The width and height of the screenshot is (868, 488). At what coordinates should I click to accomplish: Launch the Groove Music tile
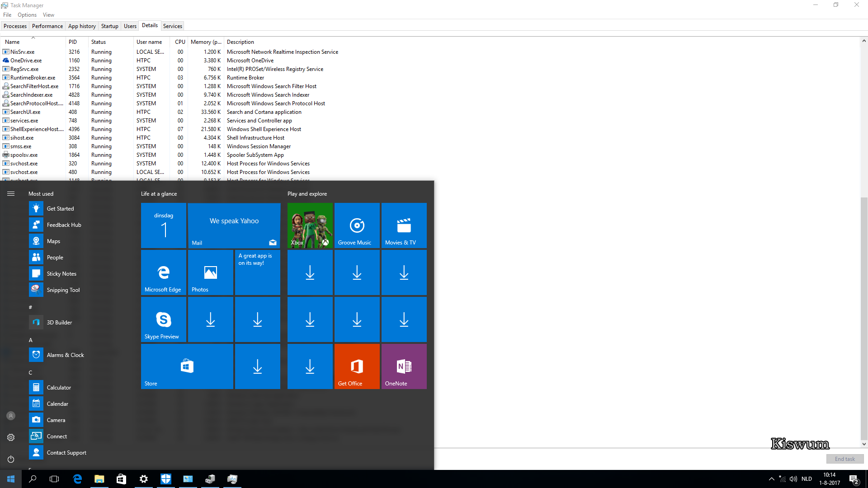357,225
